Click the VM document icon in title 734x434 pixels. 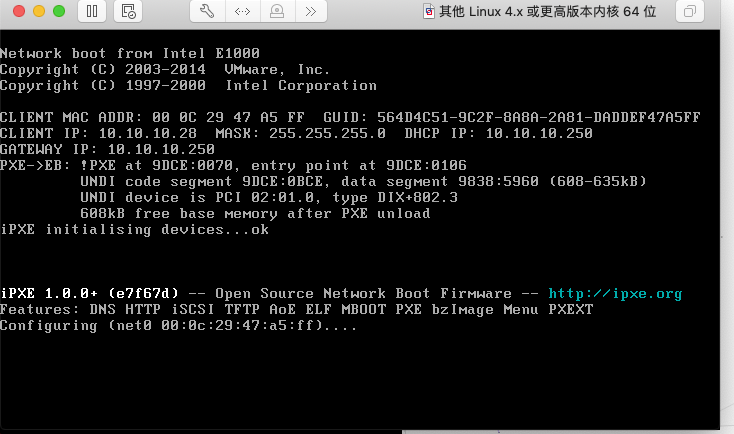coord(428,11)
